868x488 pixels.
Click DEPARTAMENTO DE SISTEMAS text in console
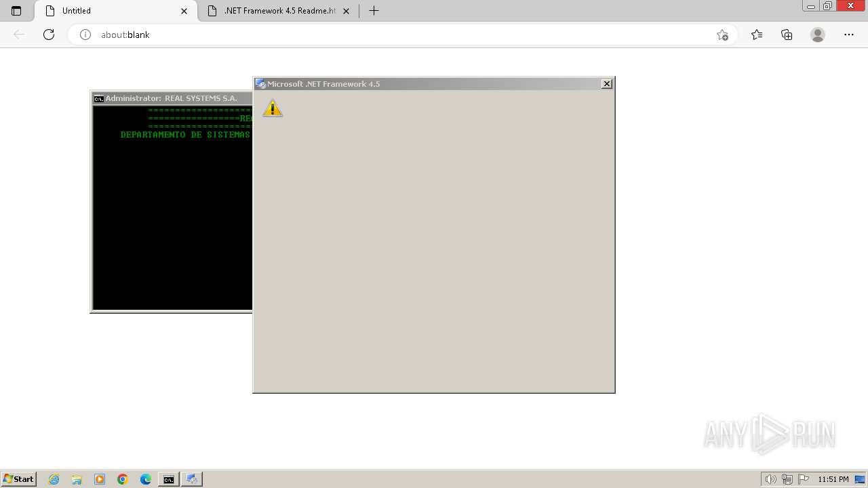[185, 135]
